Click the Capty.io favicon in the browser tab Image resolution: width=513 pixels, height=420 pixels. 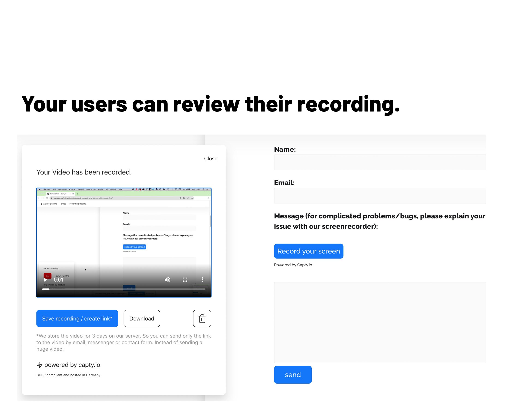click(x=48, y=194)
